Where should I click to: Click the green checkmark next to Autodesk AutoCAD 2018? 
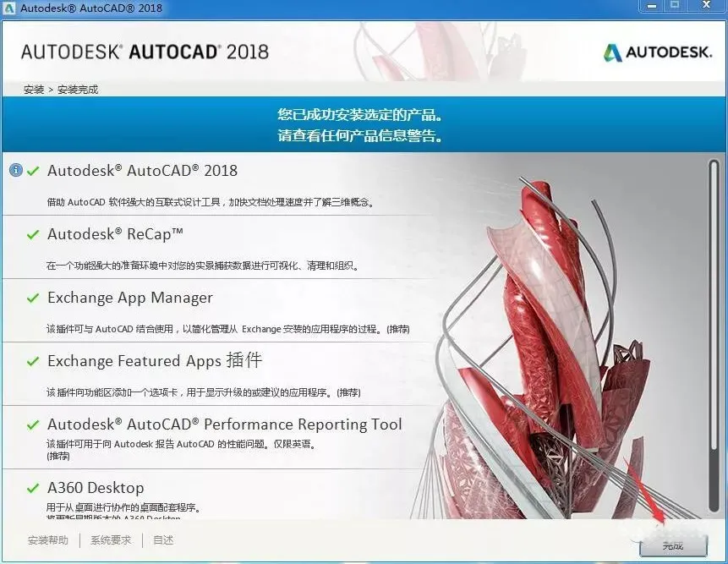[32, 171]
